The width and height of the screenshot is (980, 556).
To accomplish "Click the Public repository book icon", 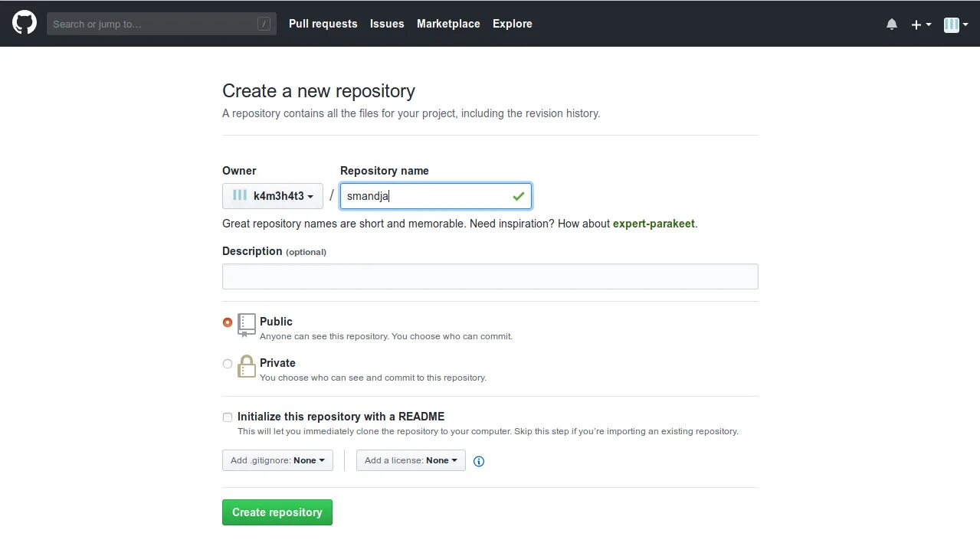I will coord(246,325).
